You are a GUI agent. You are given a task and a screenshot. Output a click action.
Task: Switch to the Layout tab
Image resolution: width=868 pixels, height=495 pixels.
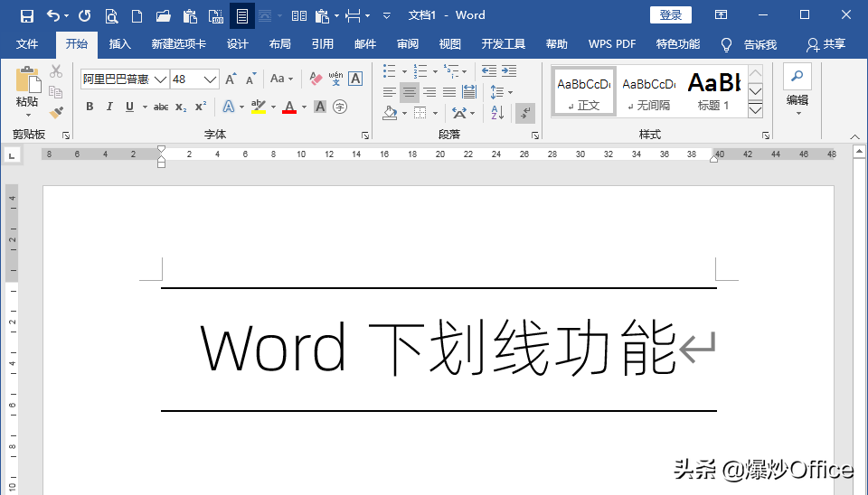tap(279, 44)
